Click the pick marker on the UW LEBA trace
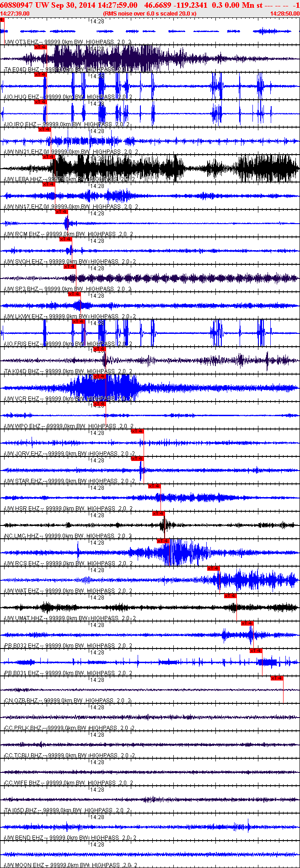The width and height of the screenshot is (300, 868). 48,157
